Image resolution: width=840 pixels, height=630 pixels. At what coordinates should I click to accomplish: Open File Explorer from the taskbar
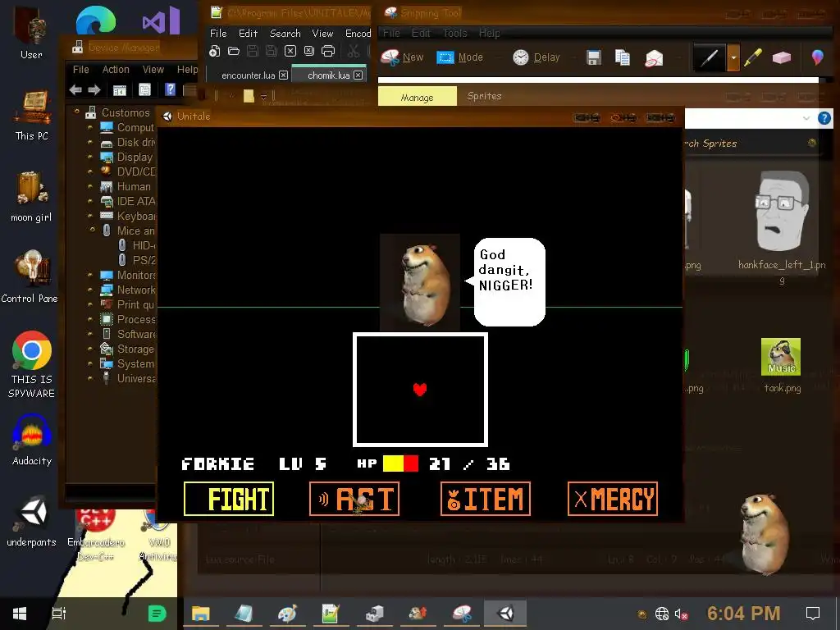pyautogui.click(x=200, y=614)
